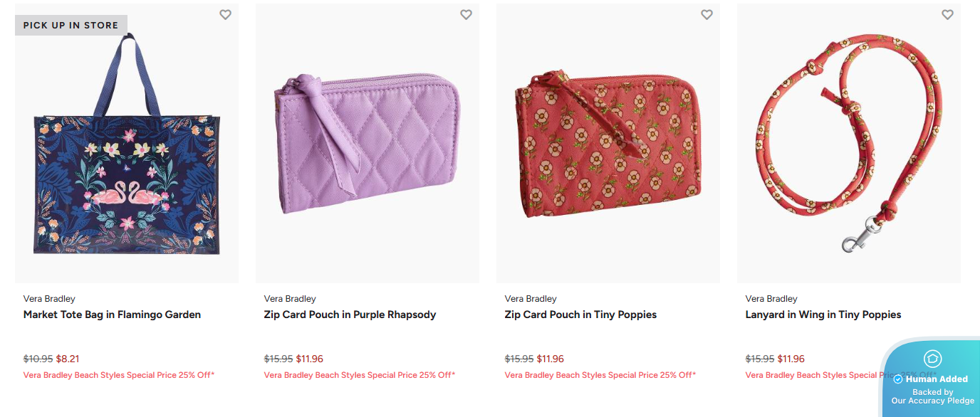Click the Human Added badge icon
This screenshot has width=980, height=417.
[932, 359]
